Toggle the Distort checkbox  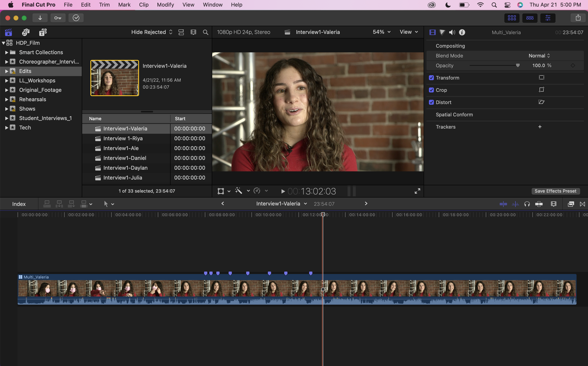tap(431, 102)
